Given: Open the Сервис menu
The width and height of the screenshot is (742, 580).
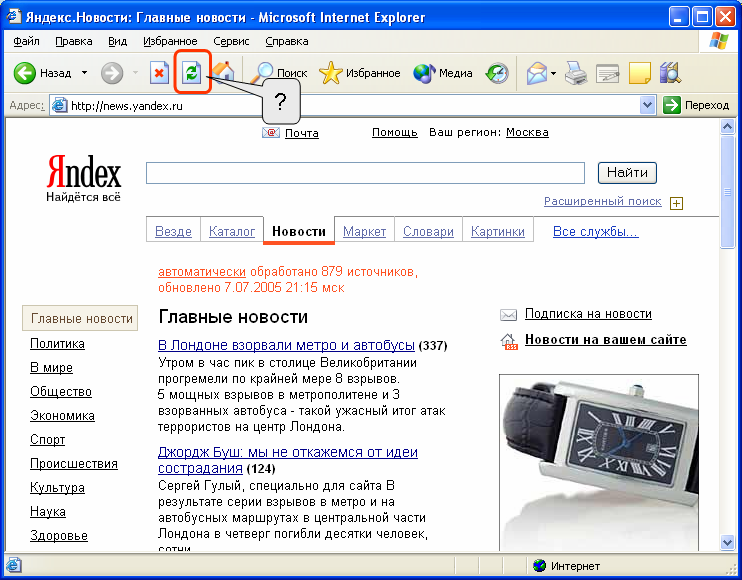Looking at the screenshot, I should (x=231, y=41).
